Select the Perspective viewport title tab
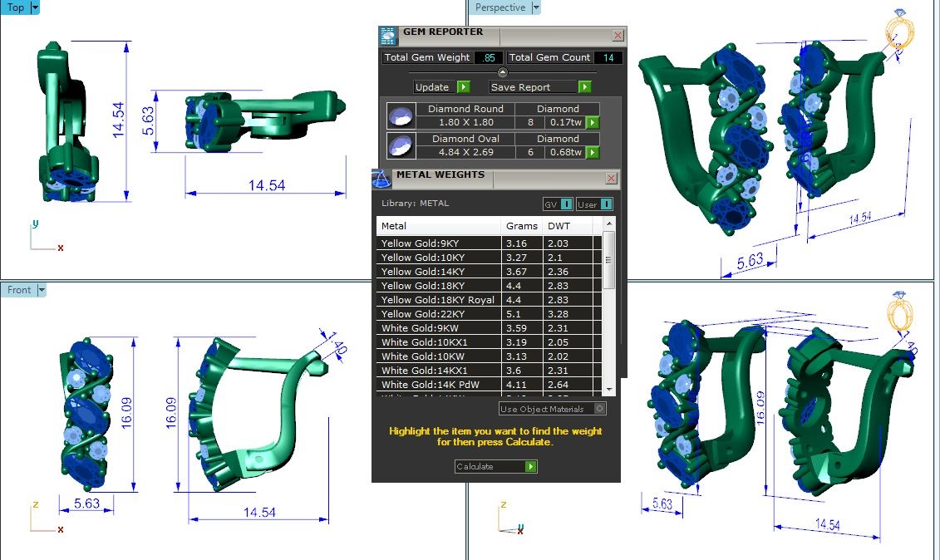 500,7
